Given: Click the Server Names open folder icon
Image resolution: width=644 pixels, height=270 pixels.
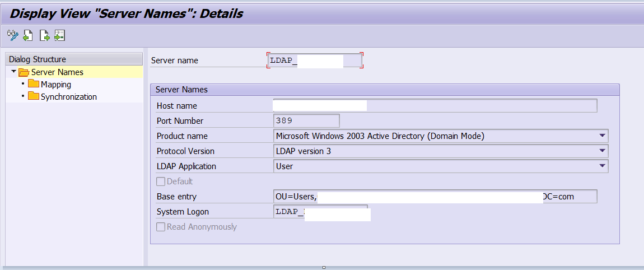Looking at the screenshot, I should (x=24, y=72).
